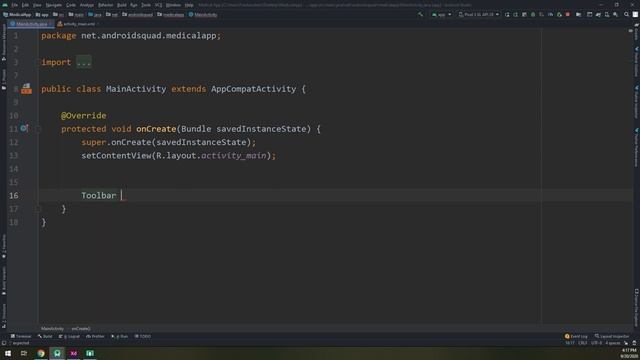Click the medicalapp package breadcrumb
The height and width of the screenshot is (360, 640).
tap(171, 15)
